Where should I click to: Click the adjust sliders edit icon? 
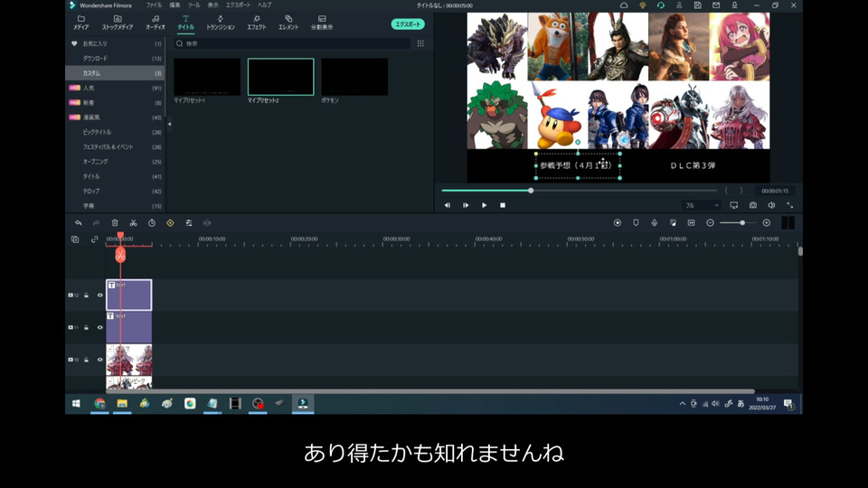coord(189,223)
